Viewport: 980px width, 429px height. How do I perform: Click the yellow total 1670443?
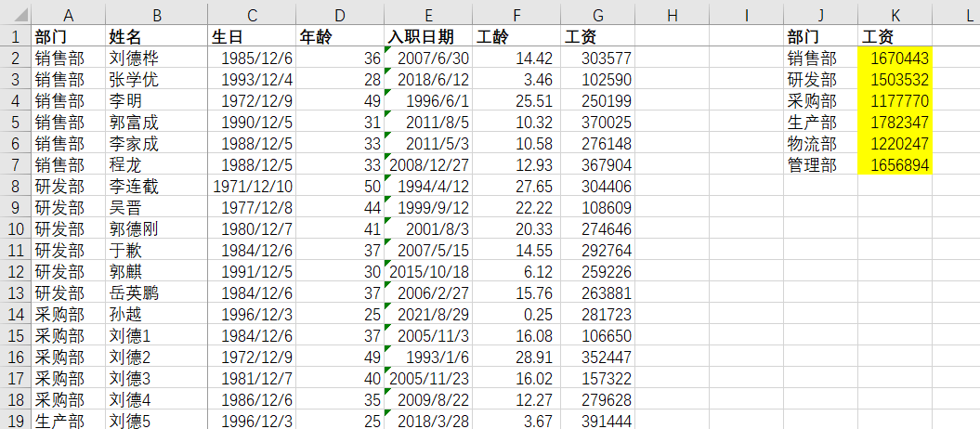[895, 58]
